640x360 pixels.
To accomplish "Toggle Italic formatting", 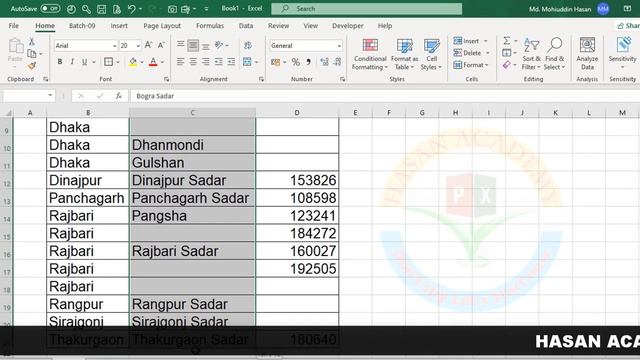I will pos(72,62).
